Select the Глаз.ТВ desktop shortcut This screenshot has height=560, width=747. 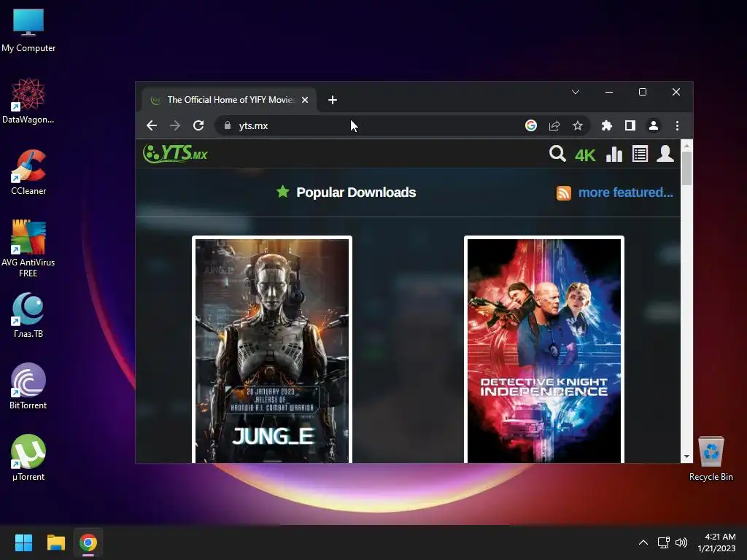click(x=28, y=315)
